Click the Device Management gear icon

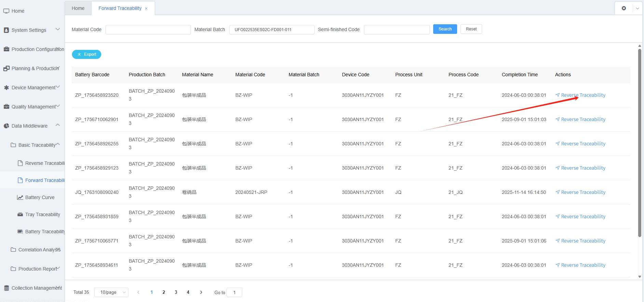6,88
